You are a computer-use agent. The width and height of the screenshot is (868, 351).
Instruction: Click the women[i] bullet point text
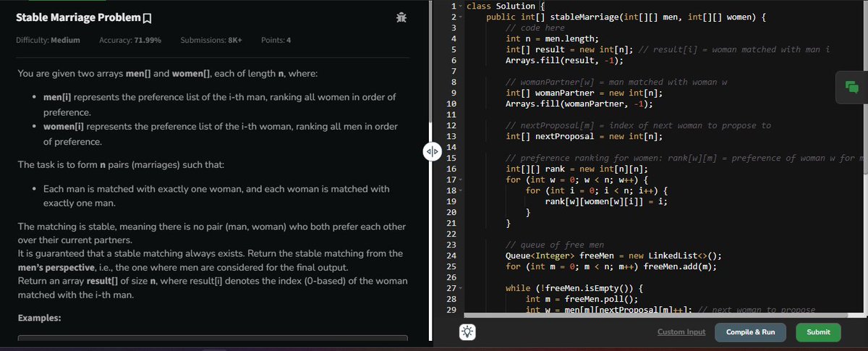(x=221, y=134)
